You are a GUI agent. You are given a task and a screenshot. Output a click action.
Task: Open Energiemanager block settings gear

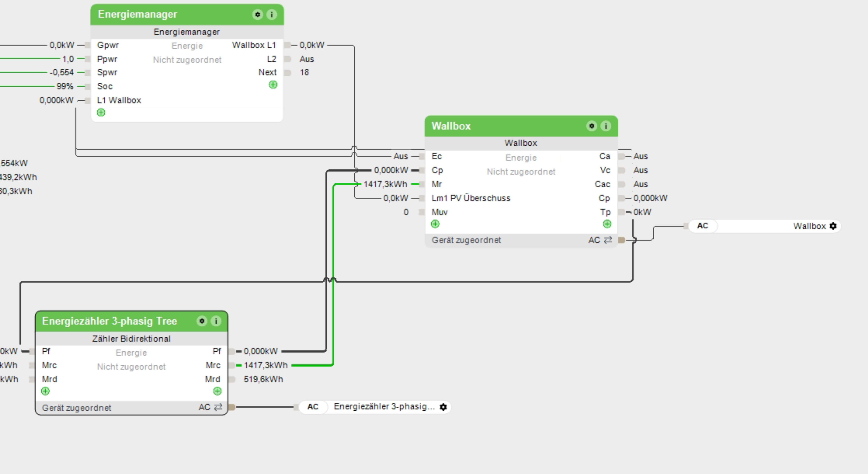(258, 14)
